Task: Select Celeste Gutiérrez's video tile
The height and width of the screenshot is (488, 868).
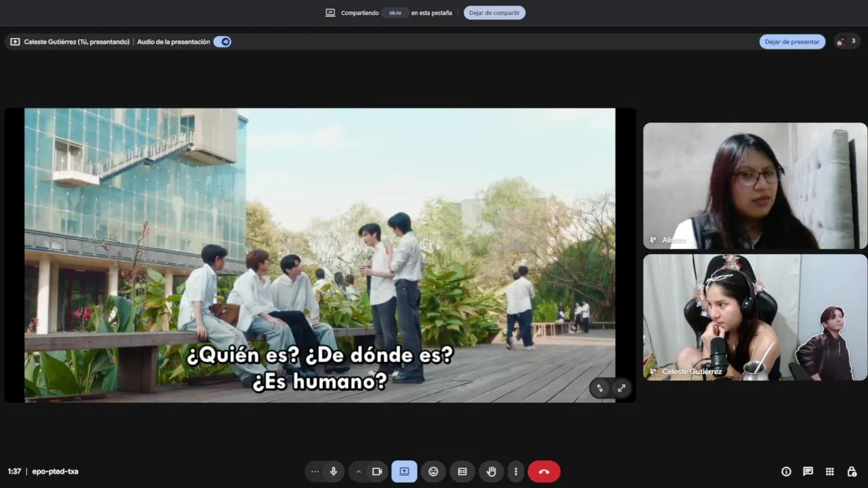Action: click(x=755, y=317)
